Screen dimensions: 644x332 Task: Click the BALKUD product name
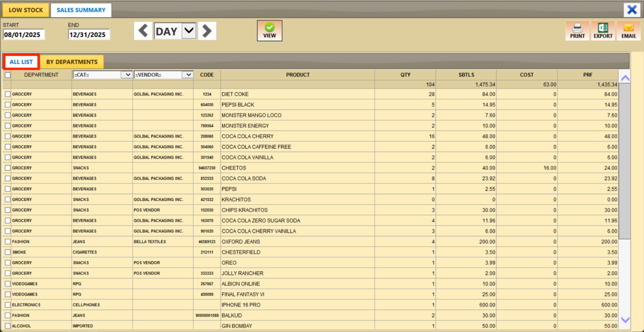click(232, 315)
